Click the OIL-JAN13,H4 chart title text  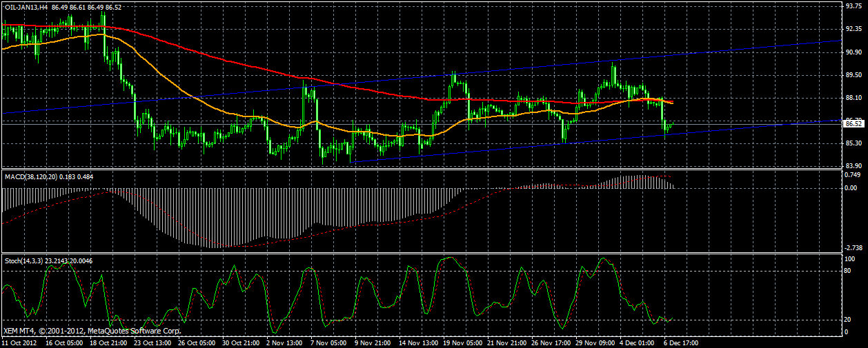pyautogui.click(x=26, y=7)
